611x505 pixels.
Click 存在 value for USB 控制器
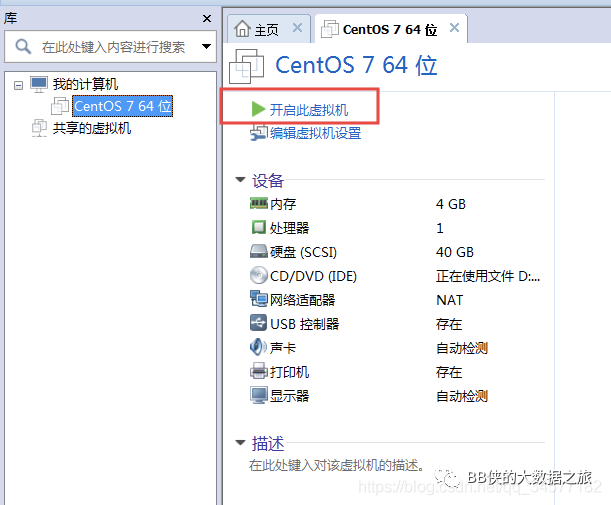(x=449, y=324)
